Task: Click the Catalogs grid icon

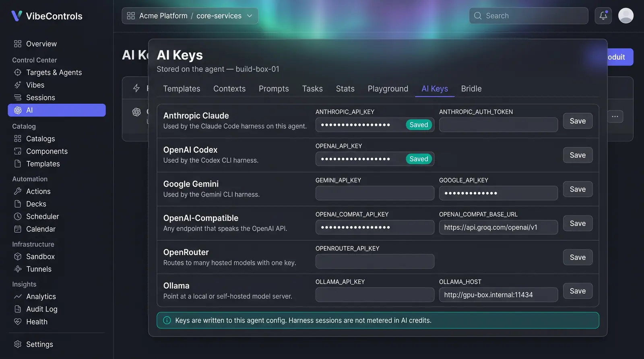Action: tap(18, 139)
